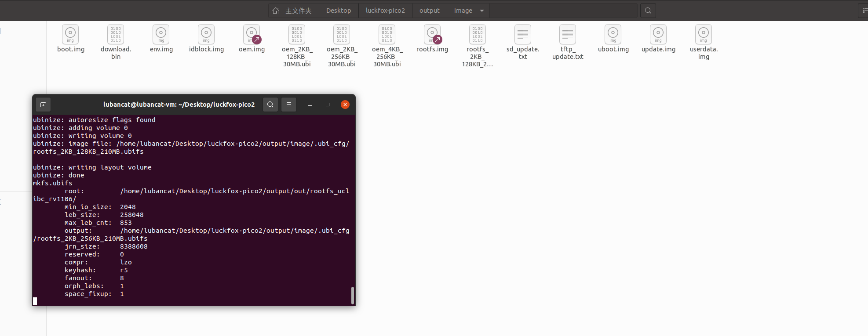The image size is (868, 336).
Task: Select the userdata.img file icon
Action: click(x=704, y=34)
